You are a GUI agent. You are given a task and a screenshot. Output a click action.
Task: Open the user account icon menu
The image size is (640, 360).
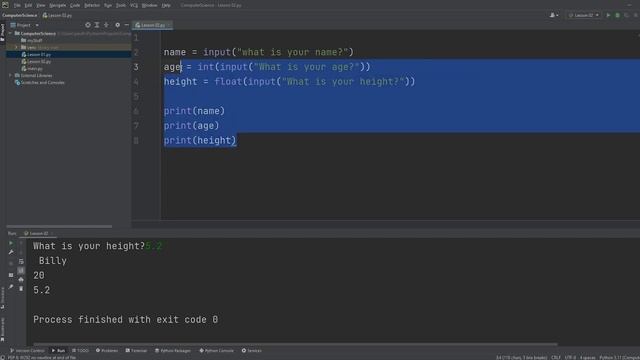553,15
